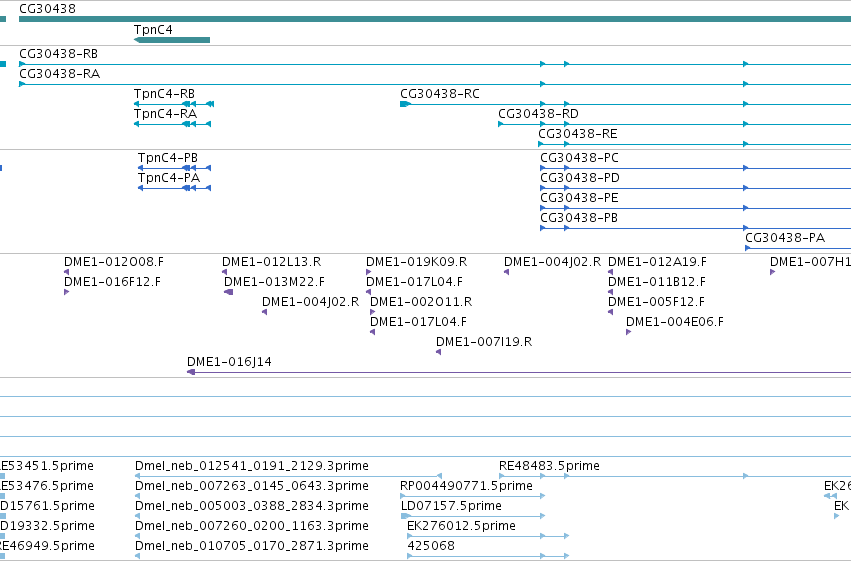
Task: Click the CG30438-RE transcript label
Action: tap(577, 134)
